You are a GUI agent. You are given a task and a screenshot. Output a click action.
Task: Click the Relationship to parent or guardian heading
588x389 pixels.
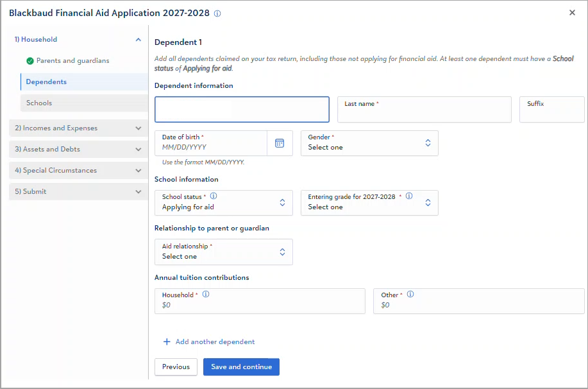pos(212,229)
